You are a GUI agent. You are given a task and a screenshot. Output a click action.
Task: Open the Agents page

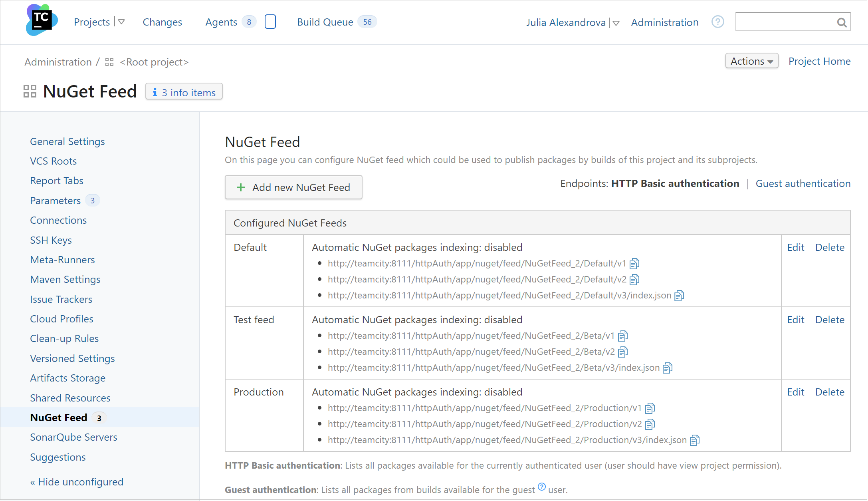click(x=221, y=22)
